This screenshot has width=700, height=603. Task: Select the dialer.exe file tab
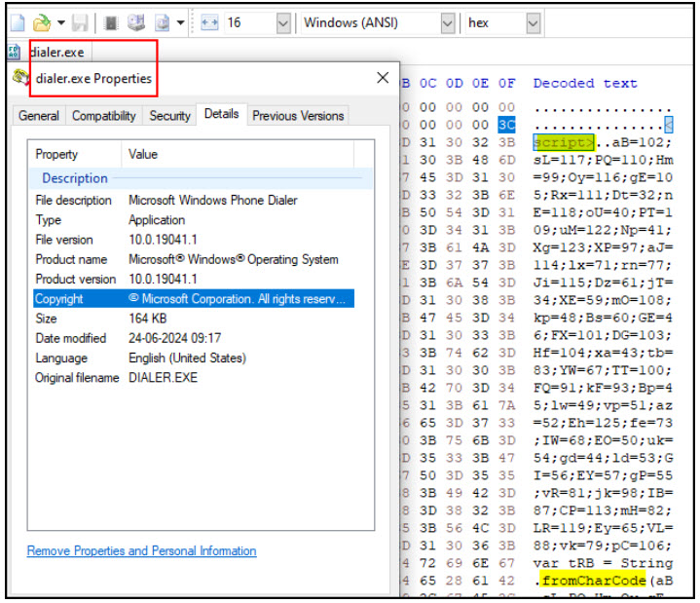pyautogui.click(x=56, y=53)
